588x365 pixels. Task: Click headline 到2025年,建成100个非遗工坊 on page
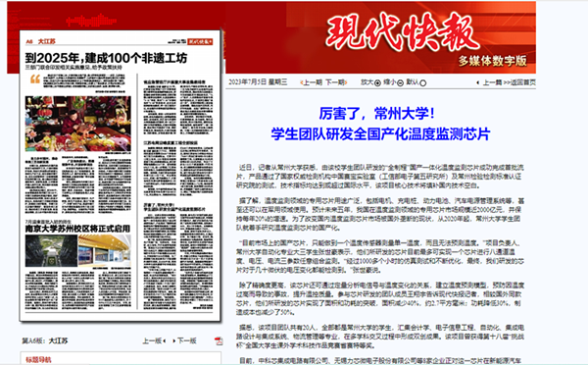(x=106, y=58)
